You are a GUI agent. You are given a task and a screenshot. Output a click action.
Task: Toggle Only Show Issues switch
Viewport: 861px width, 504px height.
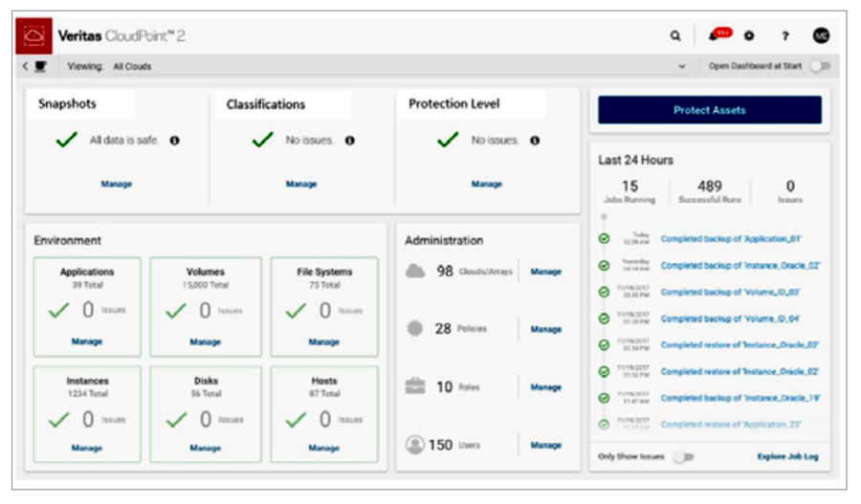[684, 457]
